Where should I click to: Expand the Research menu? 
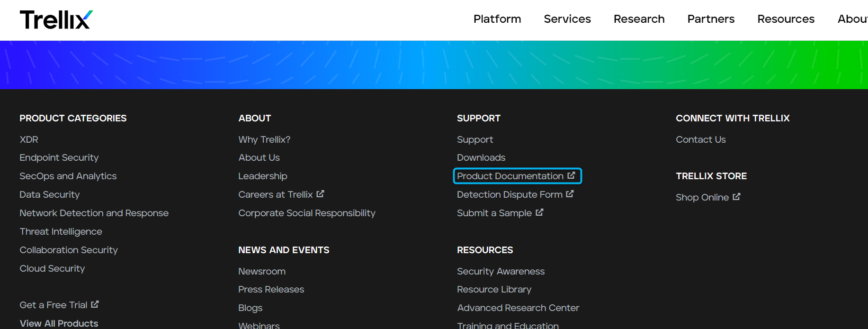click(639, 19)
